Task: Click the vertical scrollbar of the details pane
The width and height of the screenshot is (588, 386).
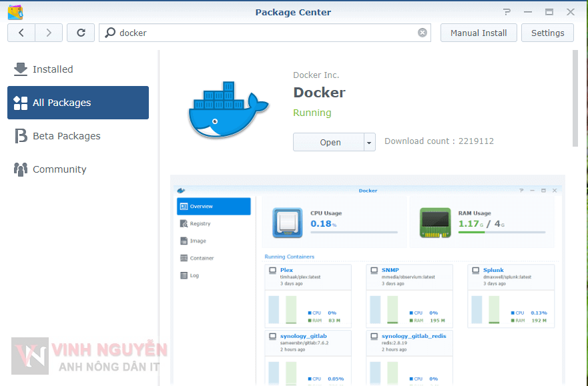Action: 575,99
